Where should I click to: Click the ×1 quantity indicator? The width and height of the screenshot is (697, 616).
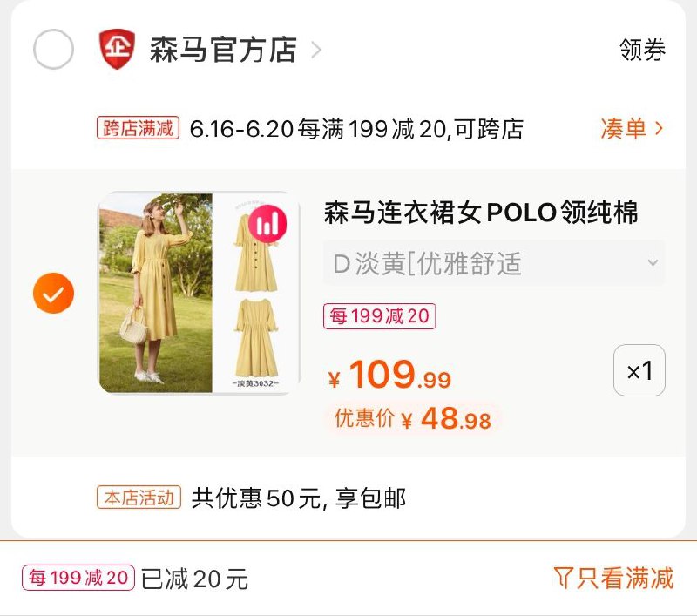(x=641, y=369)
